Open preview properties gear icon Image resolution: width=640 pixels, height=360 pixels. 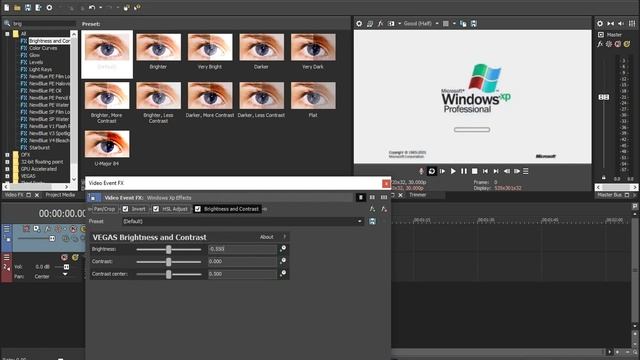[x=359, y=24]
